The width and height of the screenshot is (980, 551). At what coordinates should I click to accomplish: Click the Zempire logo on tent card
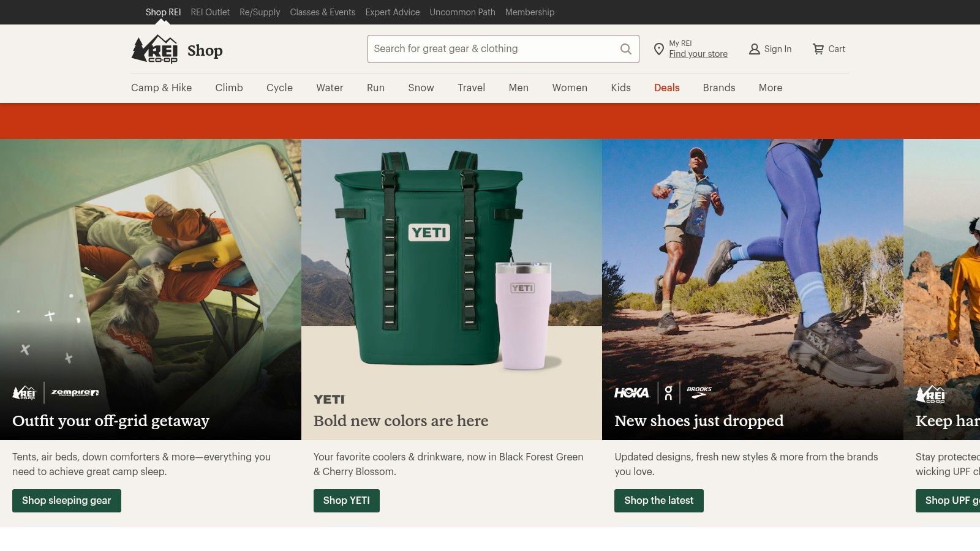pos(75,392)
